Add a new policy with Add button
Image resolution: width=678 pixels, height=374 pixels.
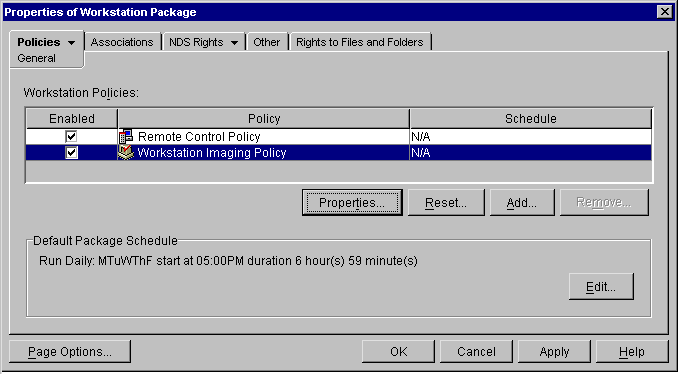(x=522, y=202)
